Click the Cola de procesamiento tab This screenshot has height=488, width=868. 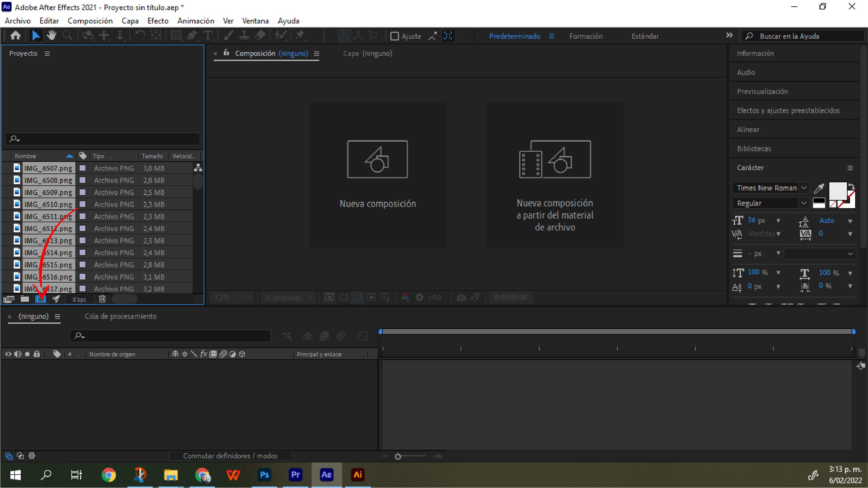120,316
